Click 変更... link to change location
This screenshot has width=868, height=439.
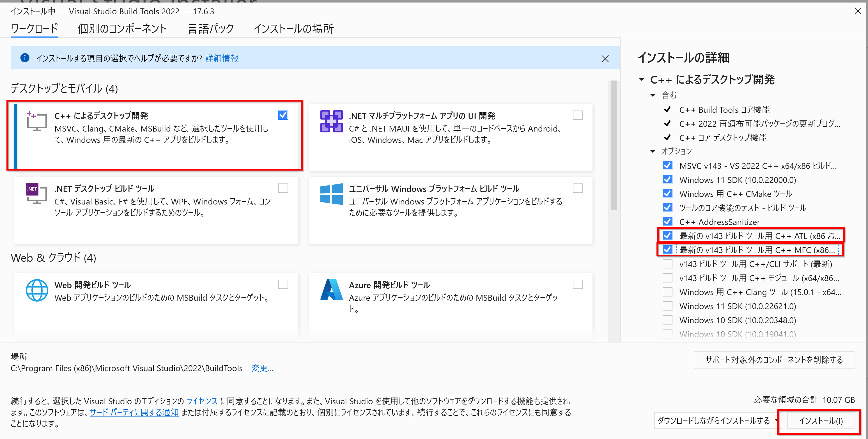(x=262, y=368)
